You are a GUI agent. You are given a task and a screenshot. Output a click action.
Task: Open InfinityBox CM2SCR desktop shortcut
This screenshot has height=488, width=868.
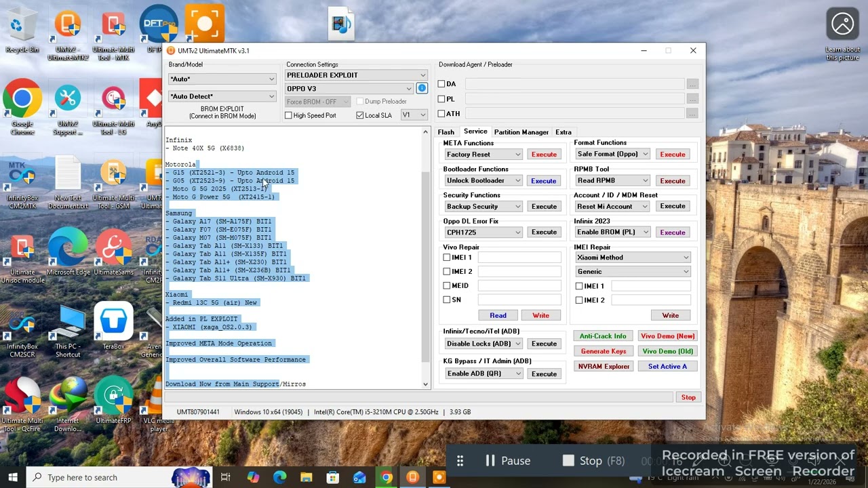click(22, 332)
